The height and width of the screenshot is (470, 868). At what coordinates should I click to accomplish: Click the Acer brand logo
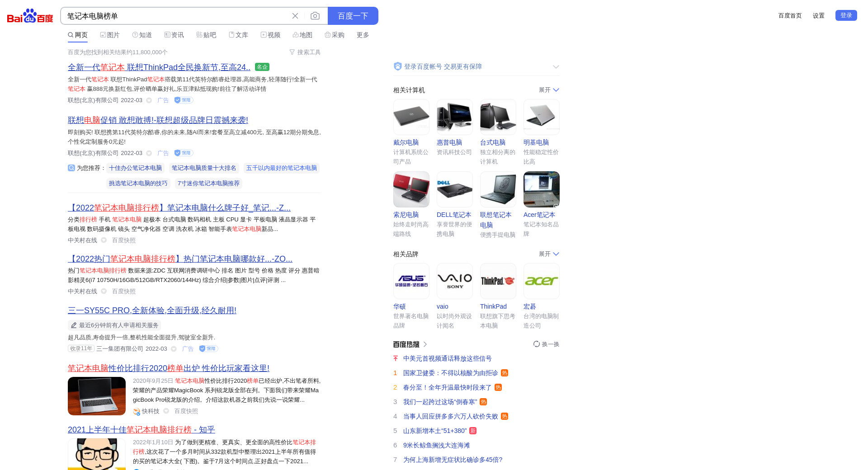click(x=541, y=281)
